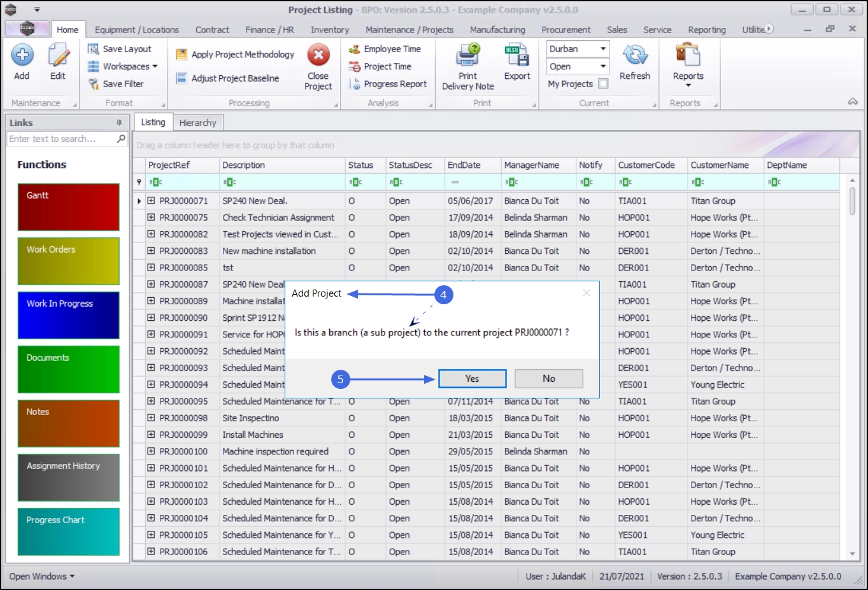The width and height of the screenshot is (868, 590).
Task: Export the listing via Export icon
Action: (516, 56)
